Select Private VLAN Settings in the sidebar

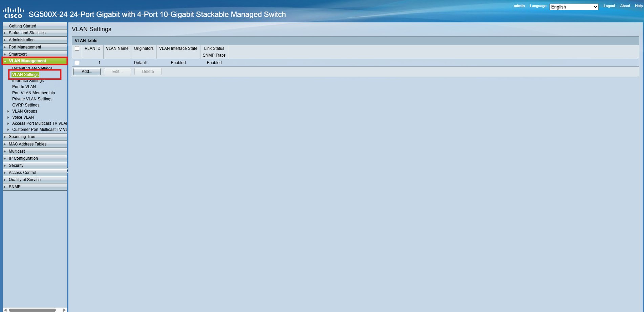click(x=32, y=99)
